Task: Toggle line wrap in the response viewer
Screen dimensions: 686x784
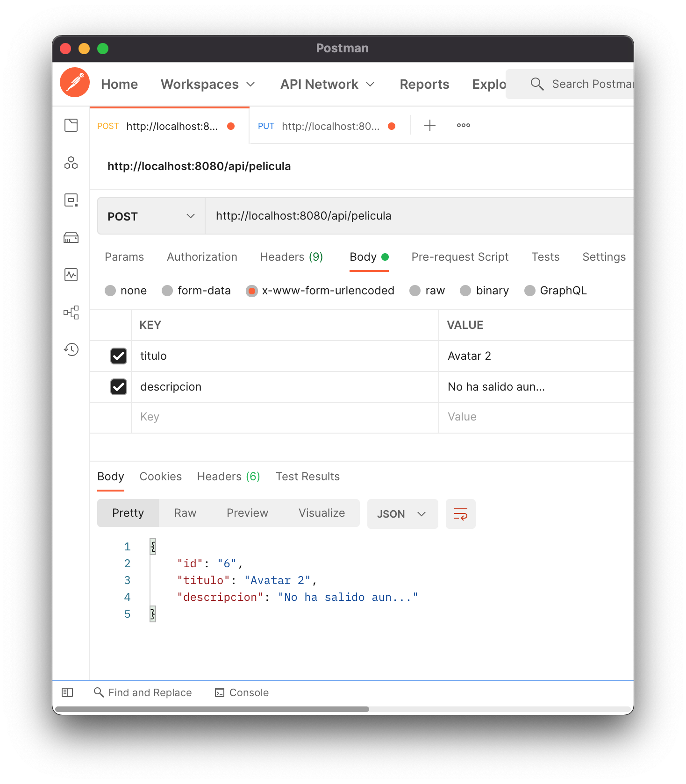Action: click(460, 514)
